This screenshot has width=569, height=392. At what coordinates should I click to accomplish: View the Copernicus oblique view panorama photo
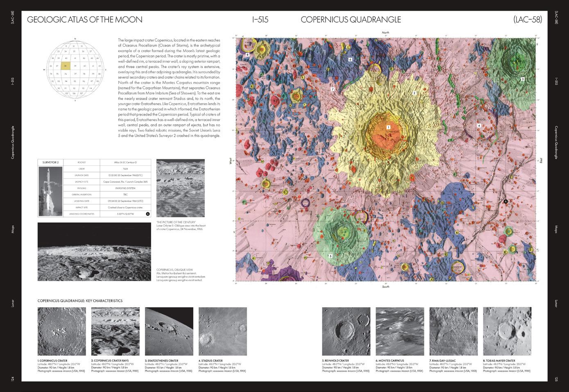[94, 252]
